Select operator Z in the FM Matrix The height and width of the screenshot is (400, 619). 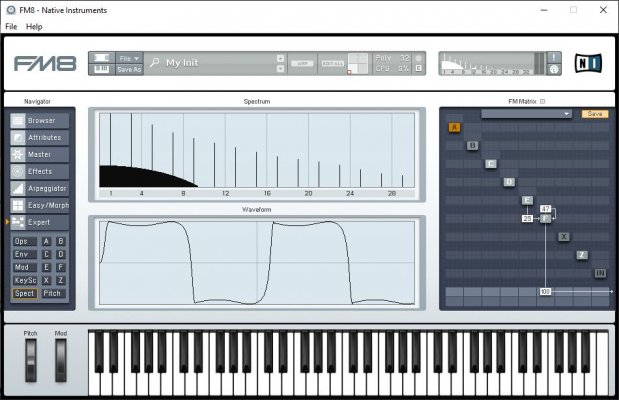click(x=582, y=255)
